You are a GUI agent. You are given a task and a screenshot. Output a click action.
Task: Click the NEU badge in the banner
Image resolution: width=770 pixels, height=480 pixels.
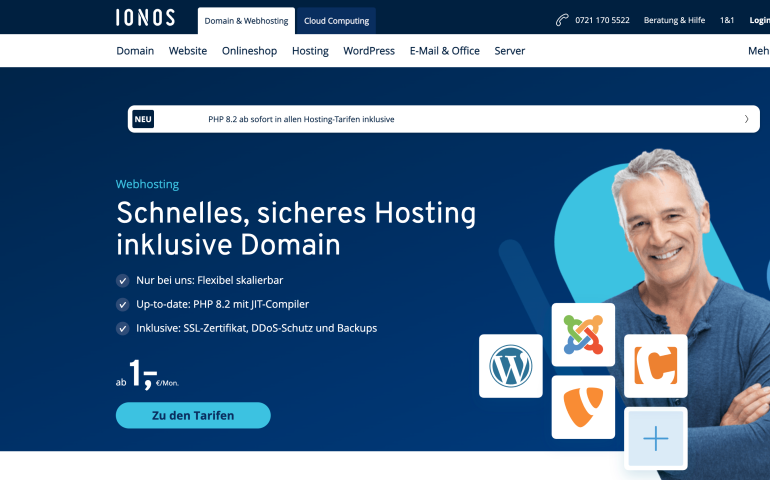pos(143,119)
